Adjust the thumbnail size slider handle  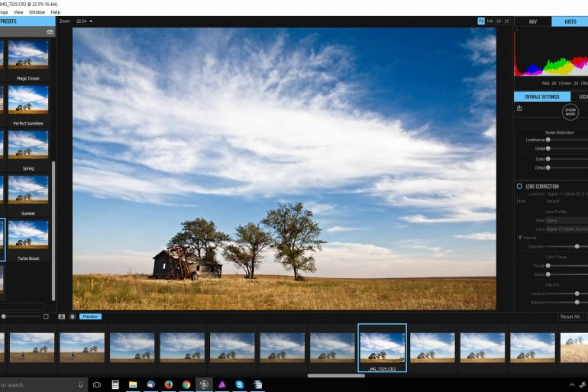click(x=3, y=316)
